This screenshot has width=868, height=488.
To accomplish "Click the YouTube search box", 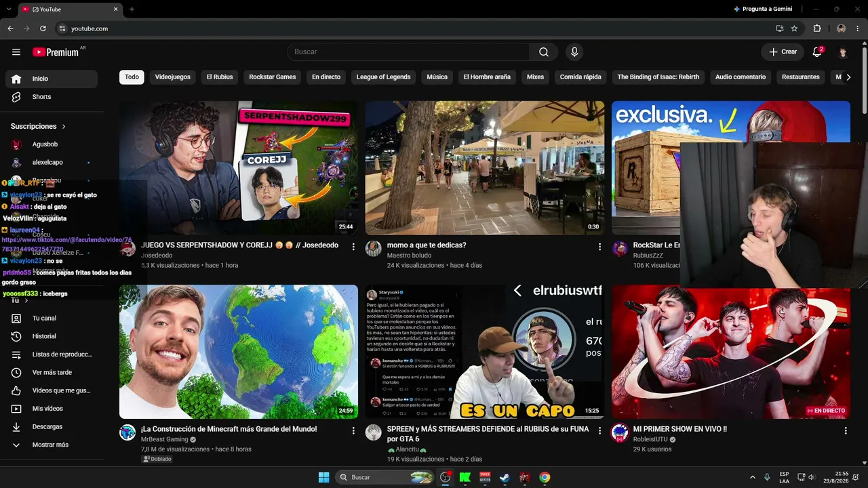I will click(x=408, y=52).
